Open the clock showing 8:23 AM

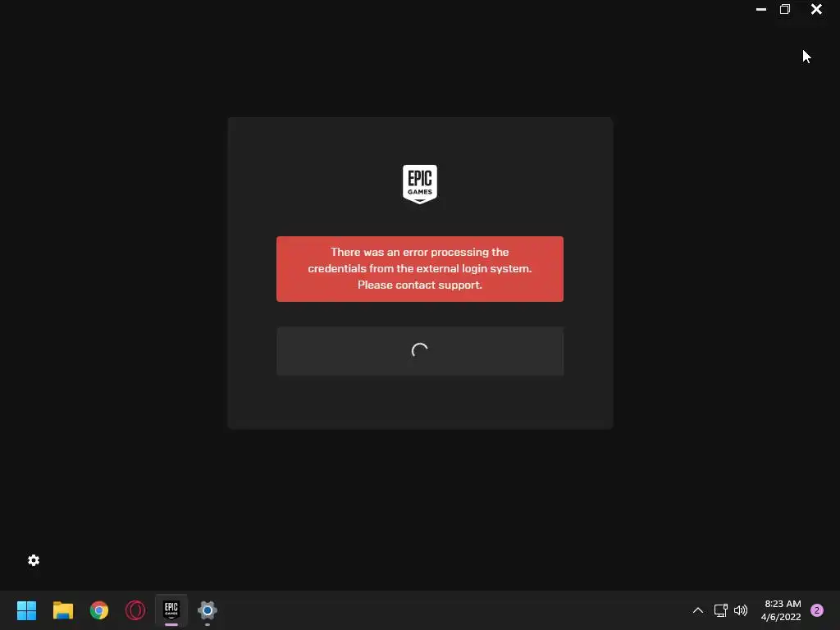pos(782,610)
